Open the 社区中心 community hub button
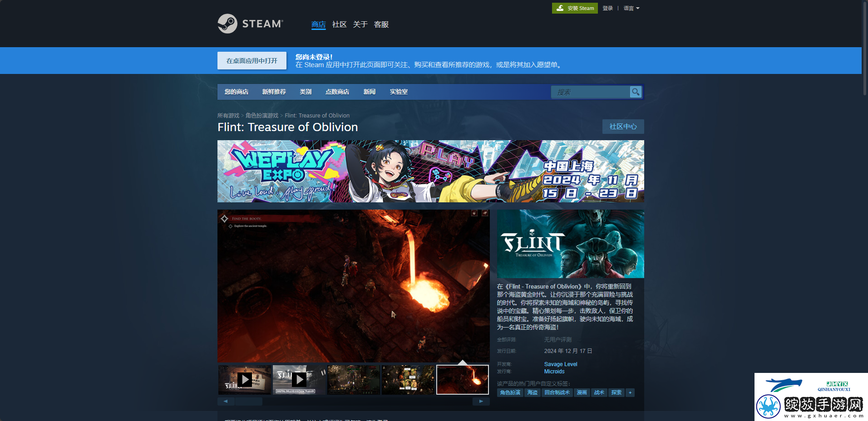The height and width of the screenshot is (421, 868). point(623,127)
